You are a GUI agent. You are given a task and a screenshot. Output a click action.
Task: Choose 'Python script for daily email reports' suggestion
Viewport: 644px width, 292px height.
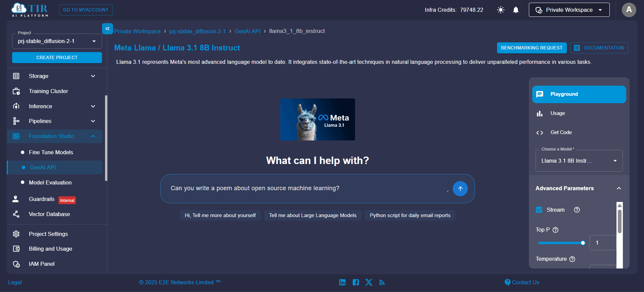(410, 215)
